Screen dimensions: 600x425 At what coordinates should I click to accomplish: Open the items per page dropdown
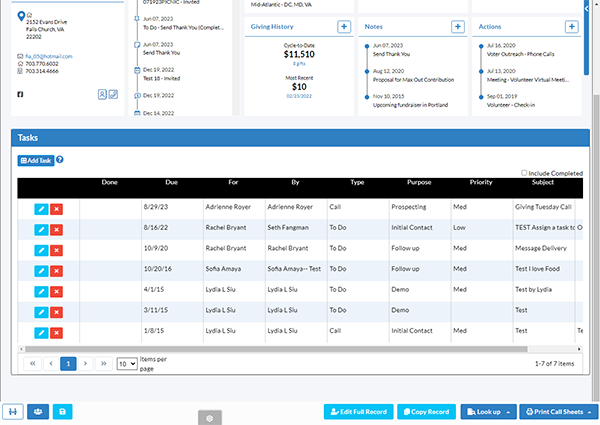pos(127,364)
